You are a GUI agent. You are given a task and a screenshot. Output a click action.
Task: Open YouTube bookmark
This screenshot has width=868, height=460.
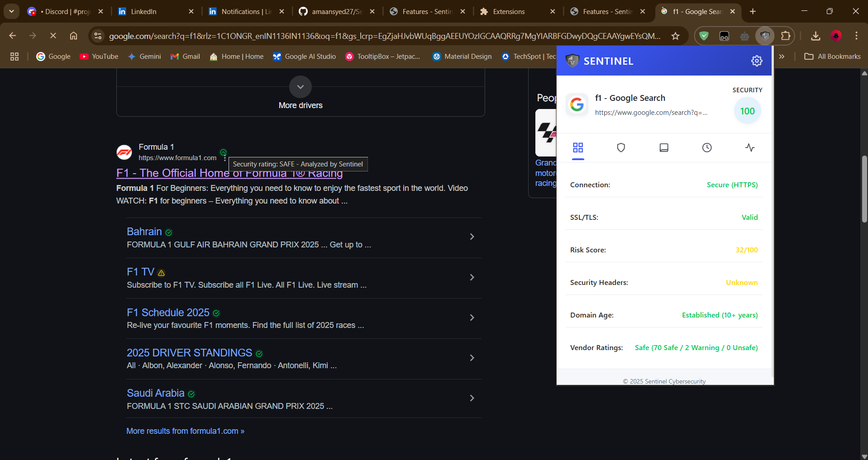tap(99, 57)
